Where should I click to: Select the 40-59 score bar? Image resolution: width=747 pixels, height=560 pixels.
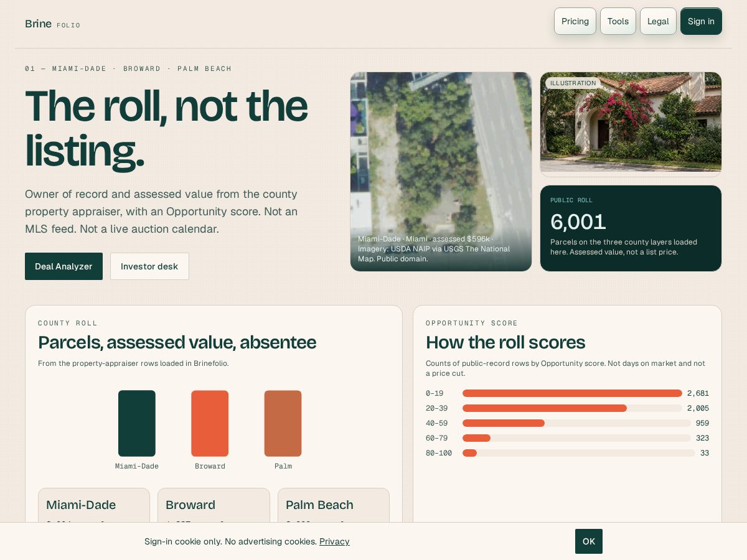(x=576, y=423)
